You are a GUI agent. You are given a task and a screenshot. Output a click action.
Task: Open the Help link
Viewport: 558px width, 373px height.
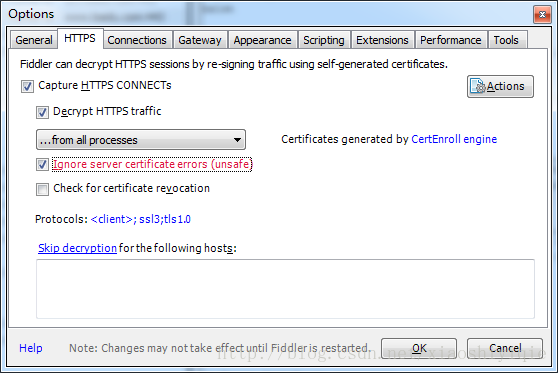(31, 348)
